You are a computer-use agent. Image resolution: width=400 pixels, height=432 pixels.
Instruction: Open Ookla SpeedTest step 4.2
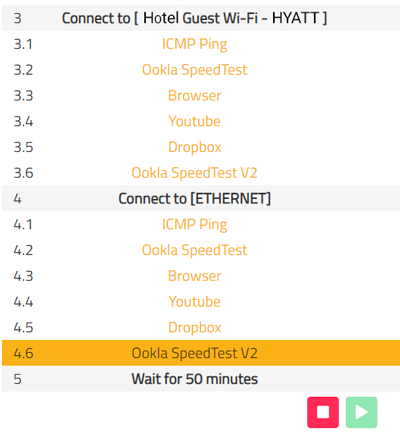(194, 250)
